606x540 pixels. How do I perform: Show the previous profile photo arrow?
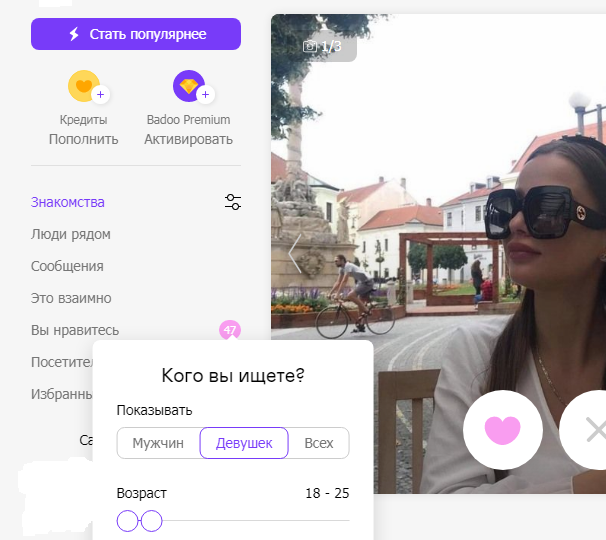[x=295, y=253]
